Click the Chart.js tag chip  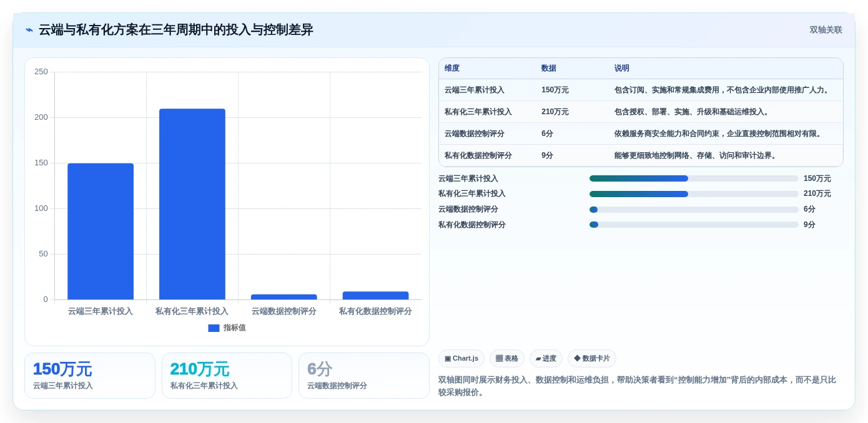pos(461,359)
